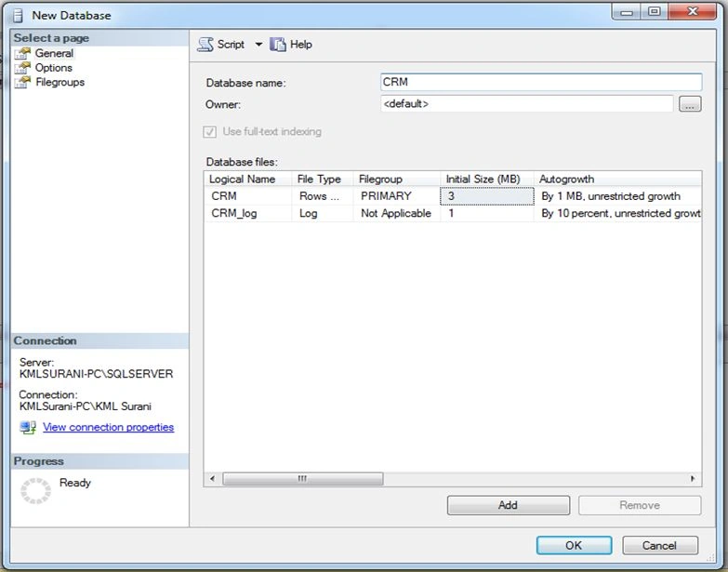Click the Script label in toolbar
Viewport: 728px width, 572px height.
231,45
